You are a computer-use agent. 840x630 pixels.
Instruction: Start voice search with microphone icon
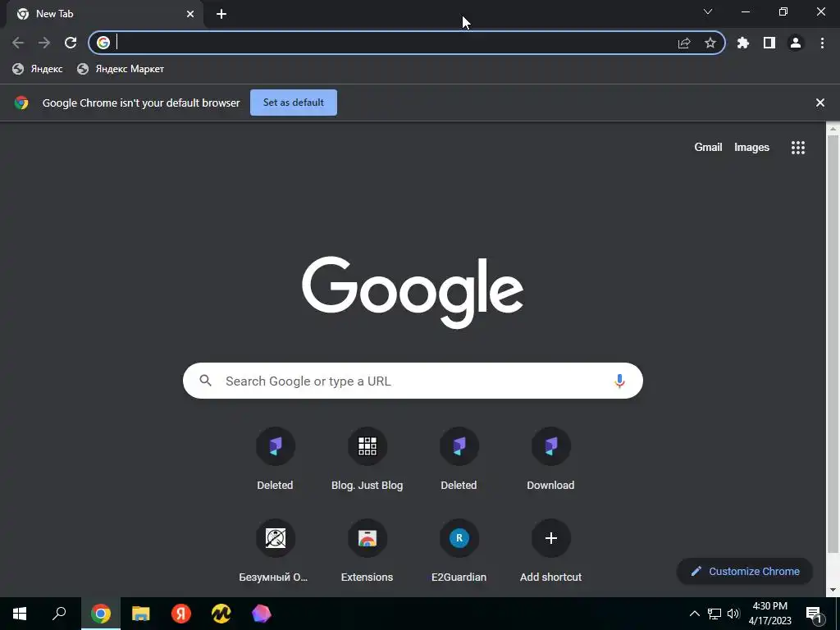pos(620,381)
